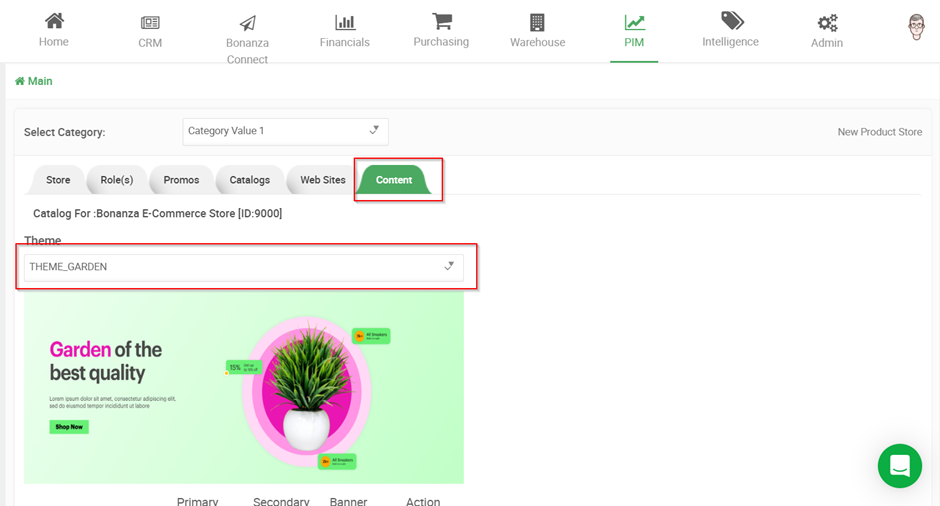Image resolution: width=940 pixels, height=506 pixels.
Task: Click the Secondary column header
Action: (281, 501)
